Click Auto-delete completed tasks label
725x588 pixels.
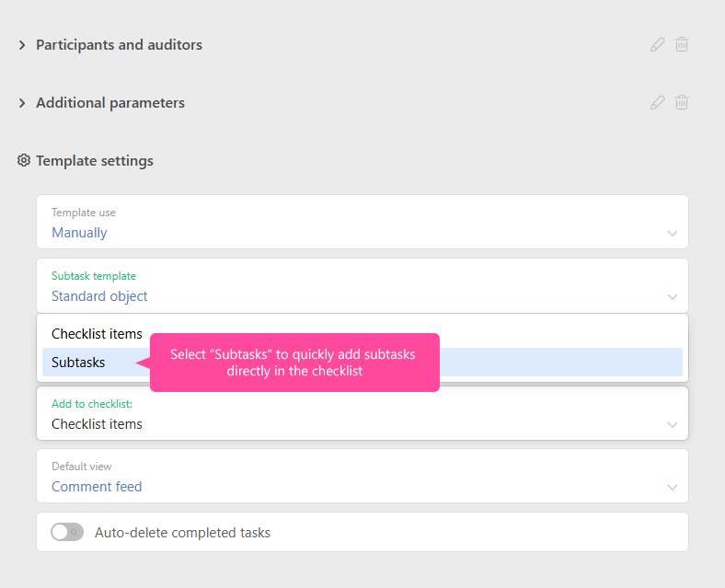point(182,533)
